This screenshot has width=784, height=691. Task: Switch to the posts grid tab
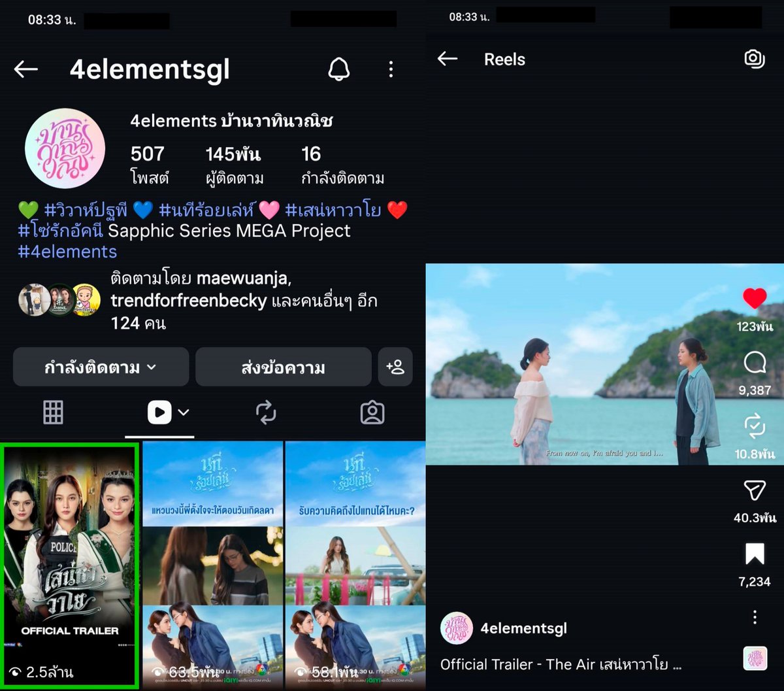click(x=54, y=413)
